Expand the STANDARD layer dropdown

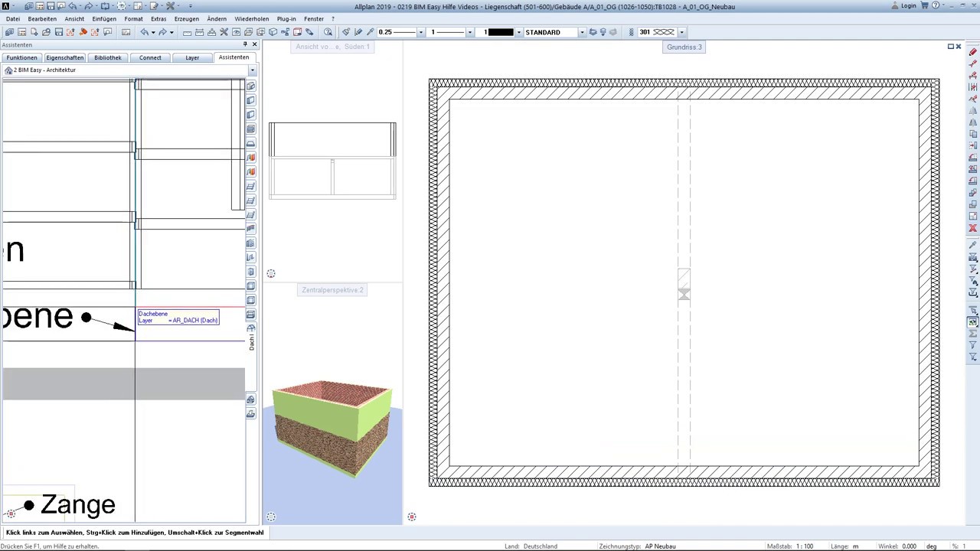pyautogui.click(x=582, y=32)
